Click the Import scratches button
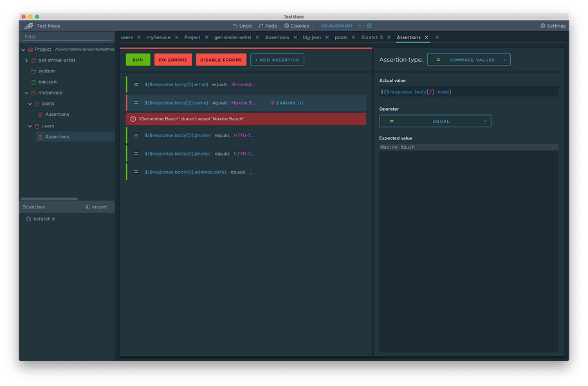Image resolution: width=588 pixels, height=386 pixels. [96, 207]
